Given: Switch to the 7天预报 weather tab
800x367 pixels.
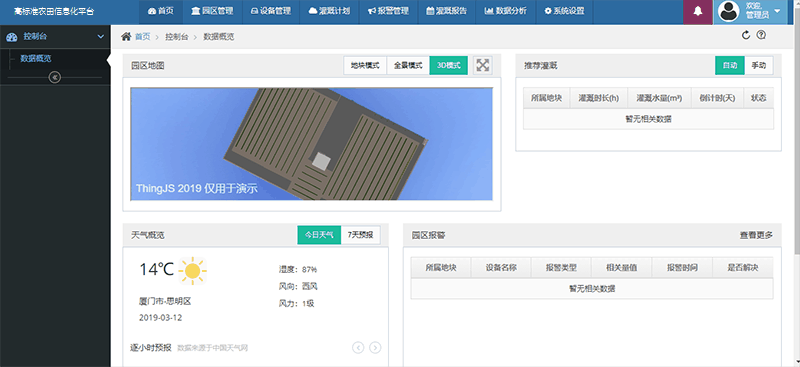Looking at the screenshot, I should (361, 235).
